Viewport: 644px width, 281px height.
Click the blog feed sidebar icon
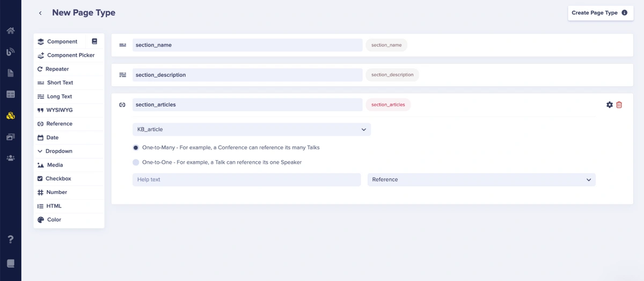coord(10,52)
